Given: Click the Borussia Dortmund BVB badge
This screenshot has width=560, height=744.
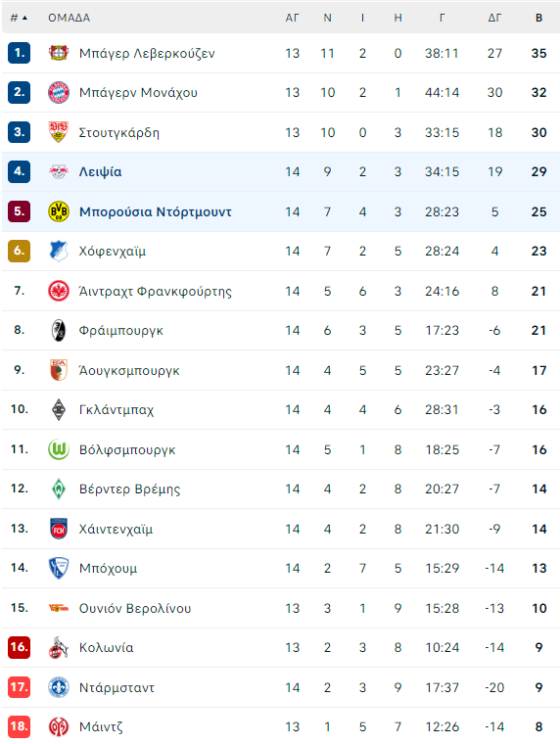Looking at the screenshot, I should coord(59,211).
